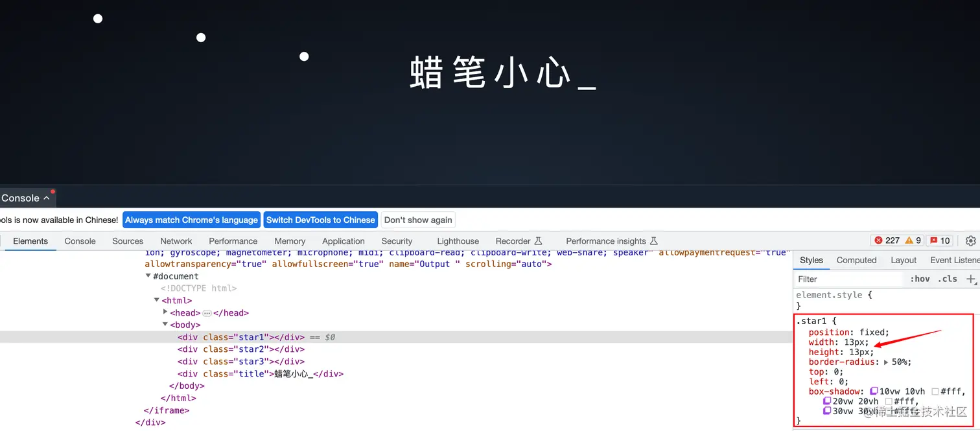
Task: Click Always match Chrome's language
Action: 191,220
